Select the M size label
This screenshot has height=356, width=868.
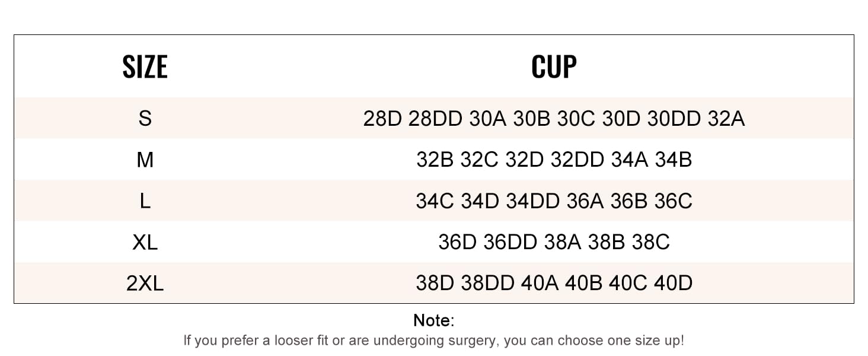145,160
